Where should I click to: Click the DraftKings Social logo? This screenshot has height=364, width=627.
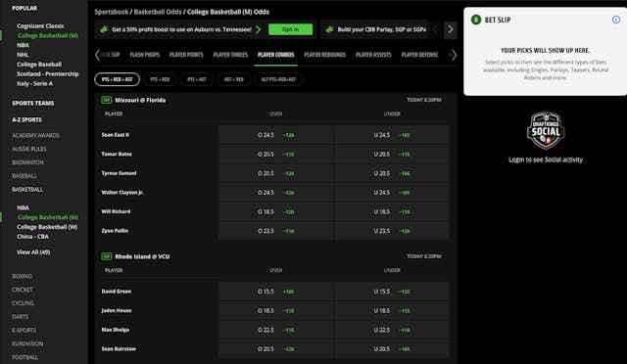coord(546,131)
